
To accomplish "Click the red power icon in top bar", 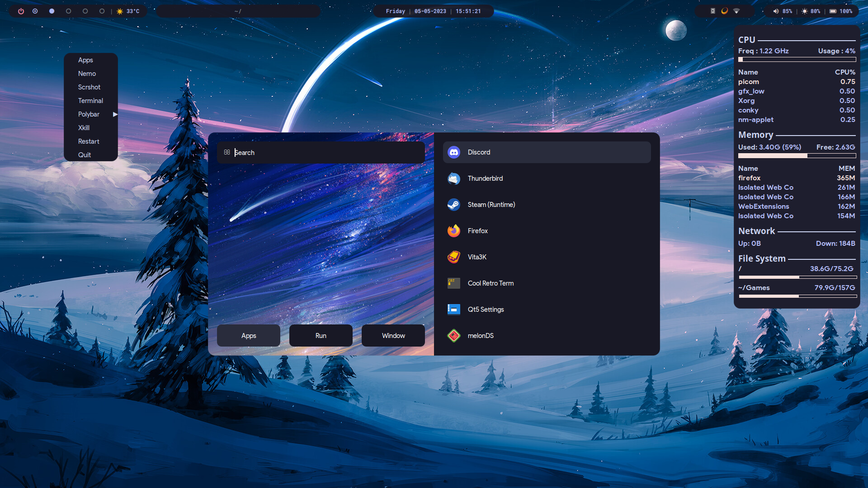I will tap(21, 11).
